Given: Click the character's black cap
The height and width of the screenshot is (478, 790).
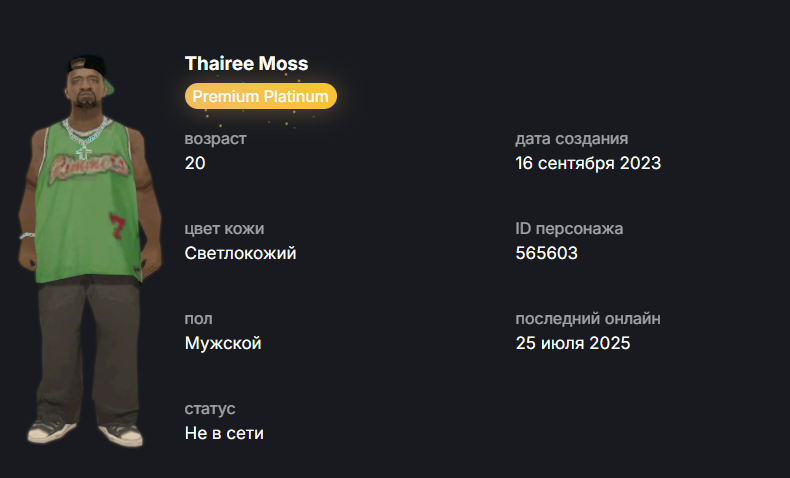Looking at the screenshot, I should point(87,65).
